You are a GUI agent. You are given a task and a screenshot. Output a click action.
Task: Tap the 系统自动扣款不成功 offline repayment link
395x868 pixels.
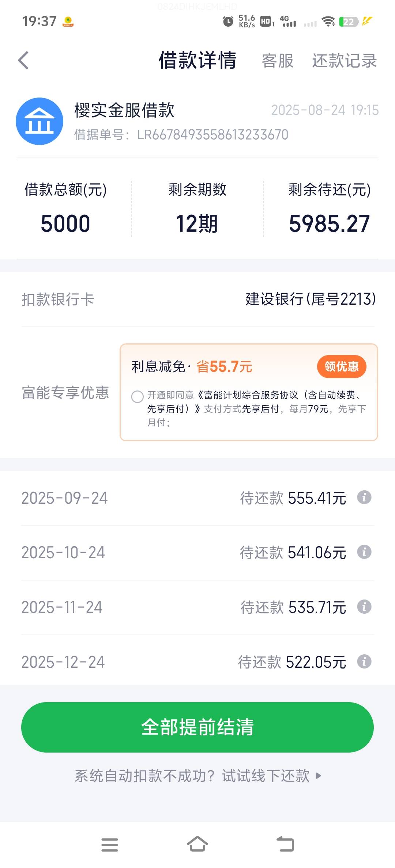[197, 776]
